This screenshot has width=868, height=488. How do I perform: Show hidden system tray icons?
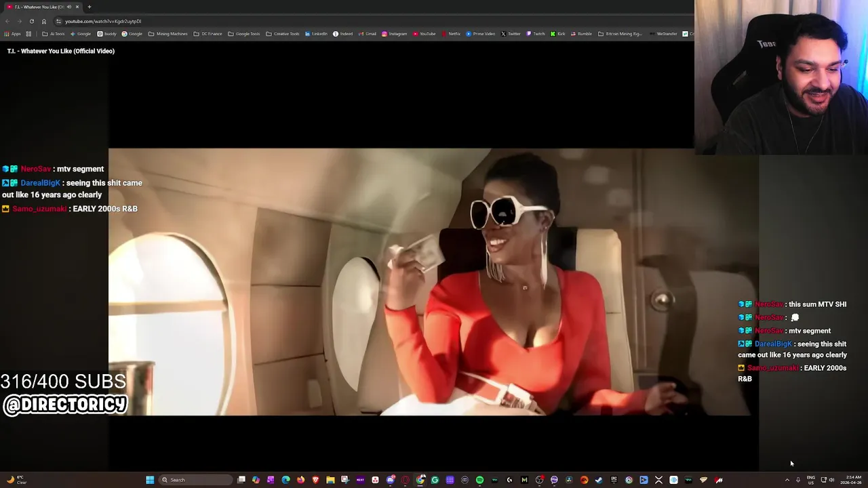[x=787, y=480]
